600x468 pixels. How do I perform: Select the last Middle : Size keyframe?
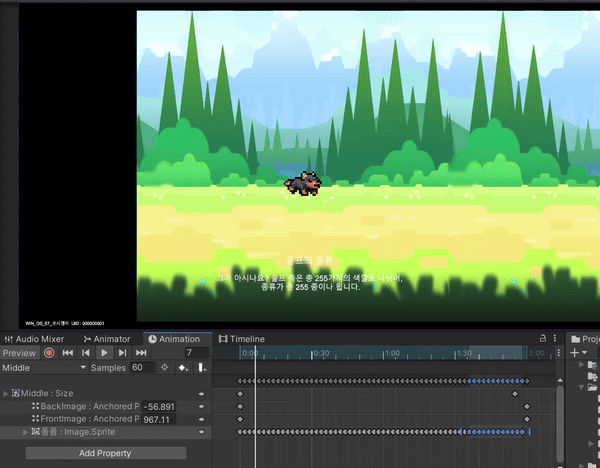coord(515,393)
